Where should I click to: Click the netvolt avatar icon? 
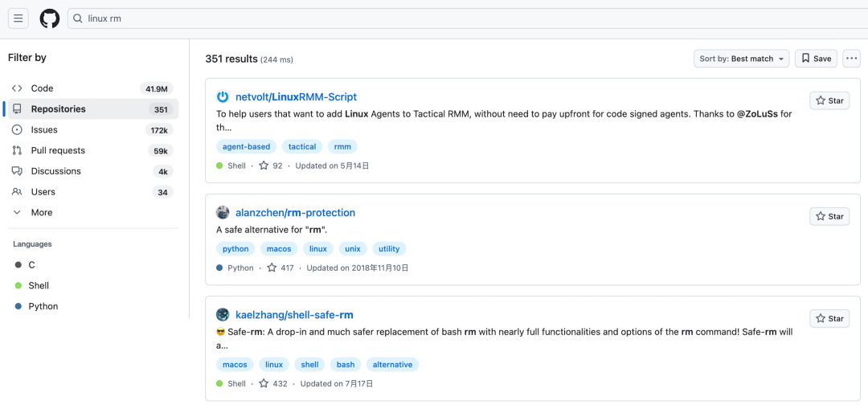tap(222, 97)
